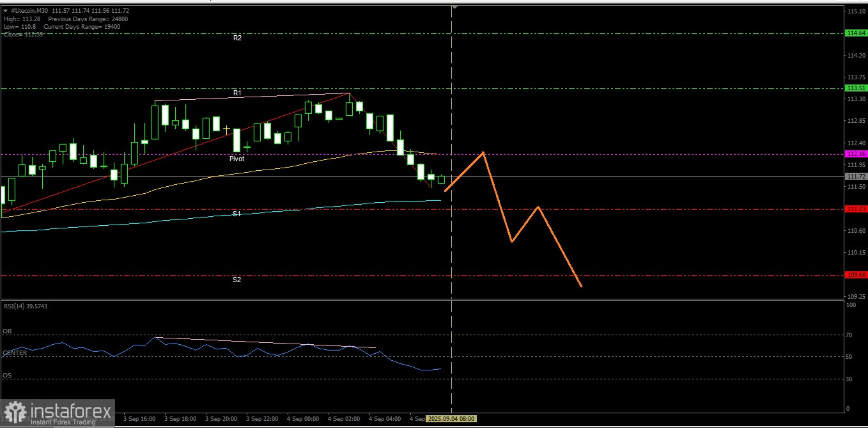Select the Pivot label on the chart
Screen dimensions: 868x428
pos(237,159)
